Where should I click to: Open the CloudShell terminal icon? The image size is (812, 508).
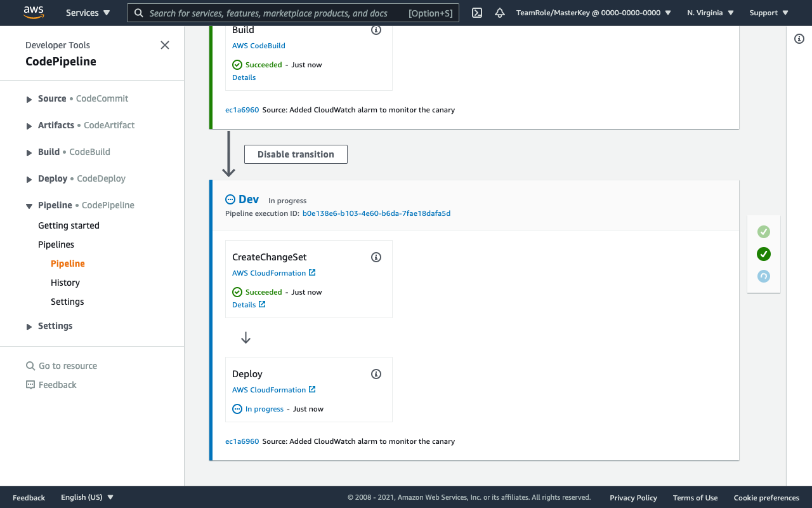click(x=477, y=13)
